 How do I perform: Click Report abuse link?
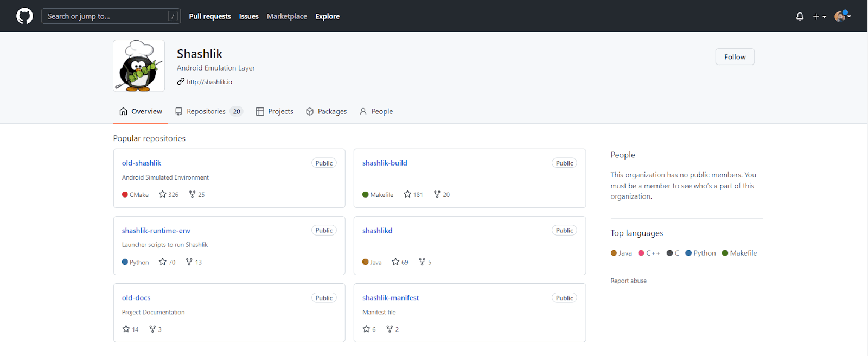[x=628, y=281]
